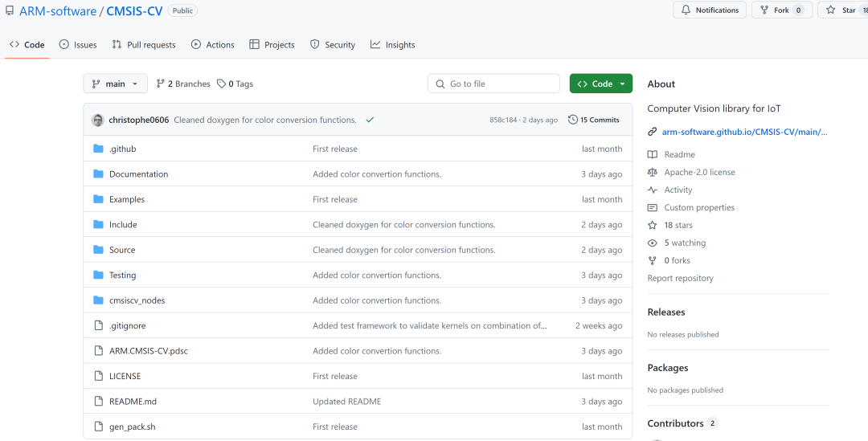Star the repository with the Star button
Viewport: 868px width, 441px height.
point(842,10)
